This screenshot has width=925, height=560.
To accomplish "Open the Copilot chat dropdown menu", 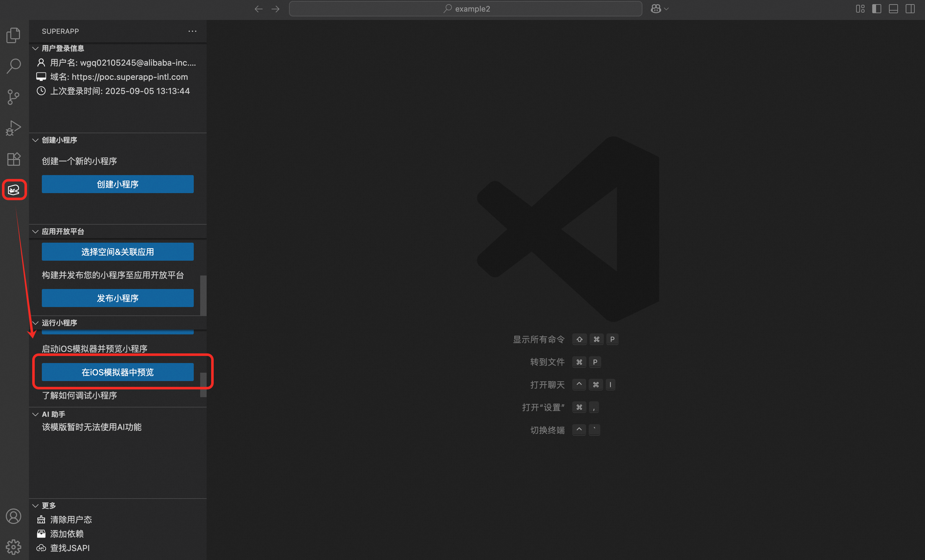I will [x=666, y=9].
